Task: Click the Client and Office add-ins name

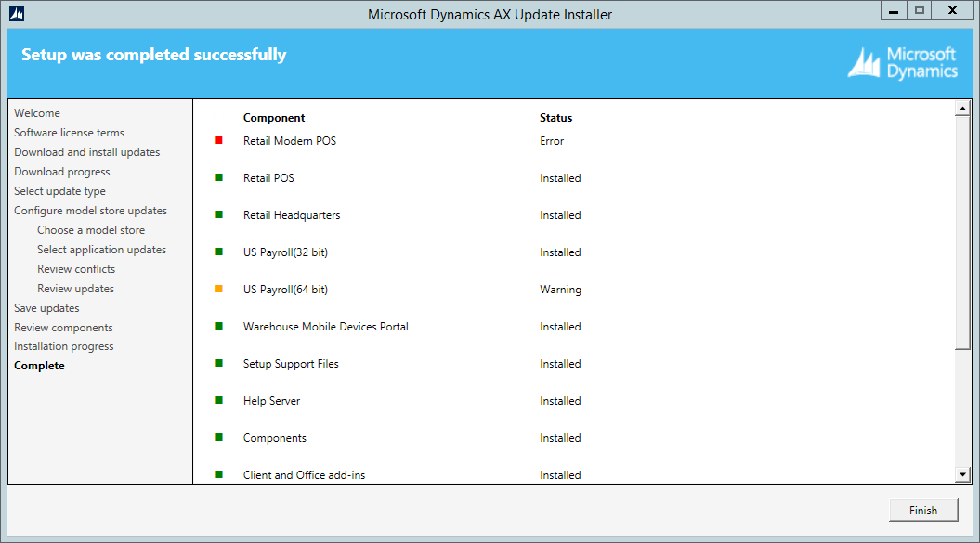Action: (305, 475)
